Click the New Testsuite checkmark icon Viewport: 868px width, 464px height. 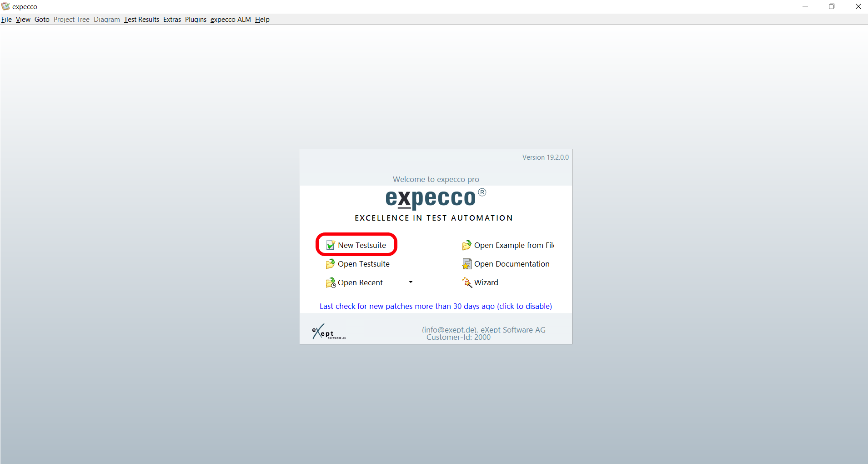tap(331, 245)
